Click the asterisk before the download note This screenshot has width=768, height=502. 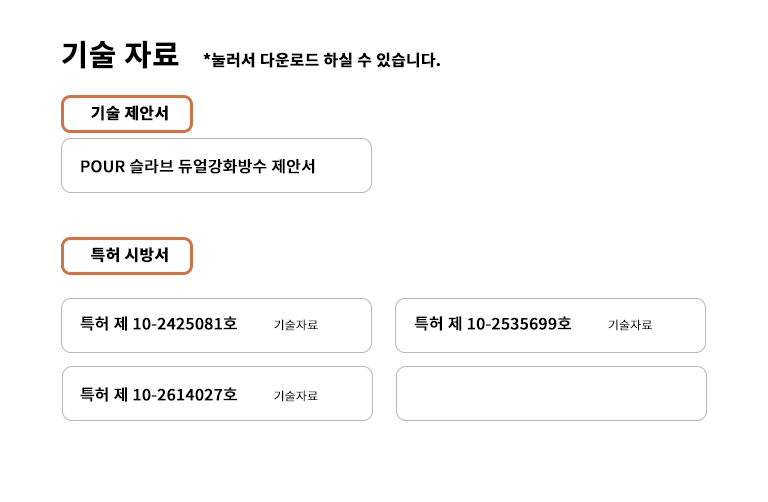pyautogui.click(x=207, y=58)
